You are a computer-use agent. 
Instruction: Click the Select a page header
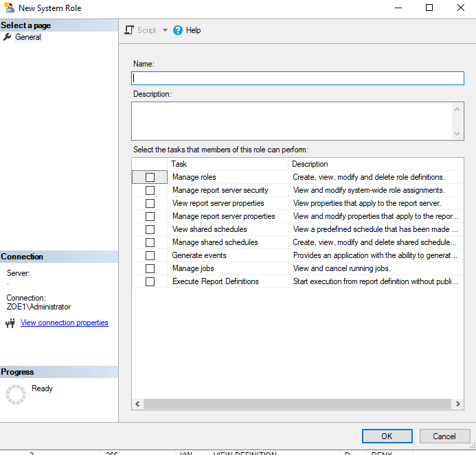pos(59,25)
